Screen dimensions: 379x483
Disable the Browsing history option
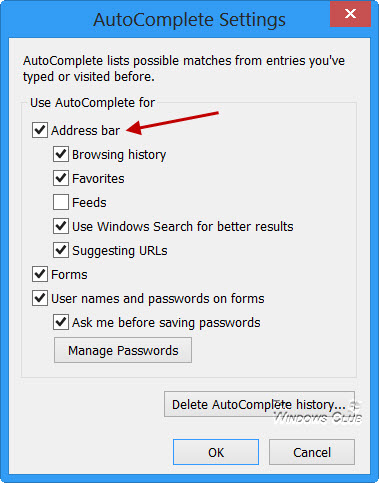(x=61, y=154)
